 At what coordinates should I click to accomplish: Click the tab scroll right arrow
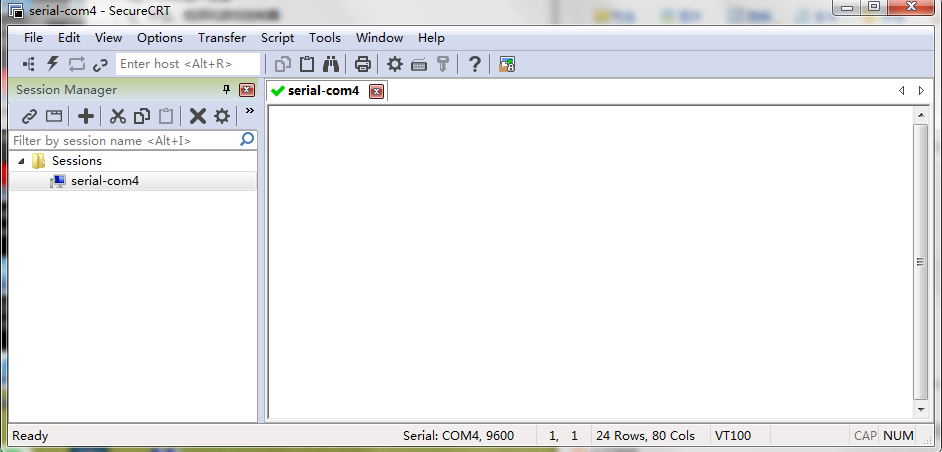(x=922, y=91)
